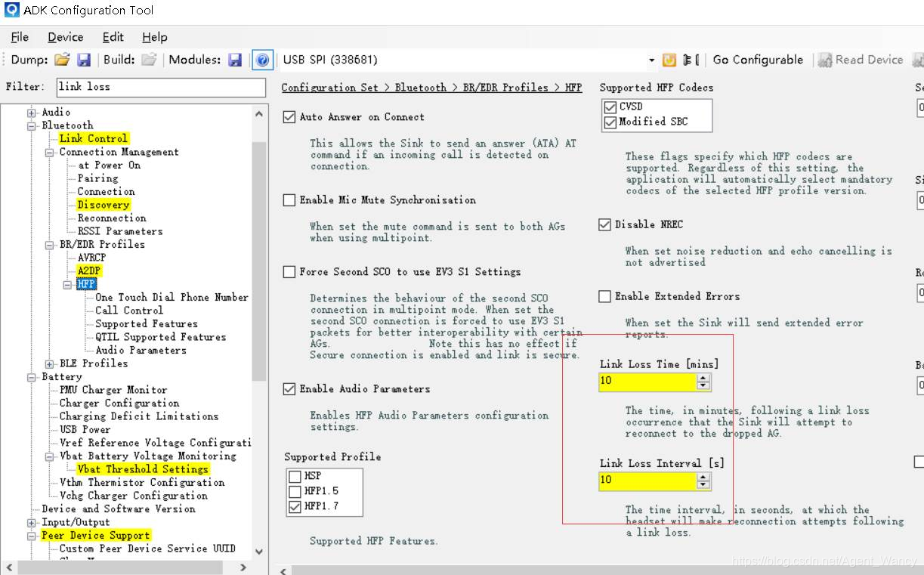
Task: Save dump with floppy disk icon
Action: point(84,60)
